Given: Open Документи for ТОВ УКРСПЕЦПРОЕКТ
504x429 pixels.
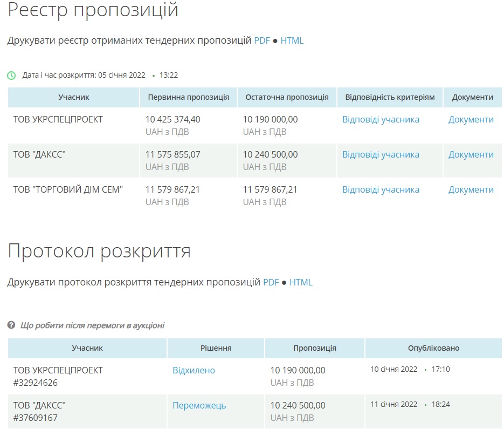Looking at the screenshot, I should 471,119.
